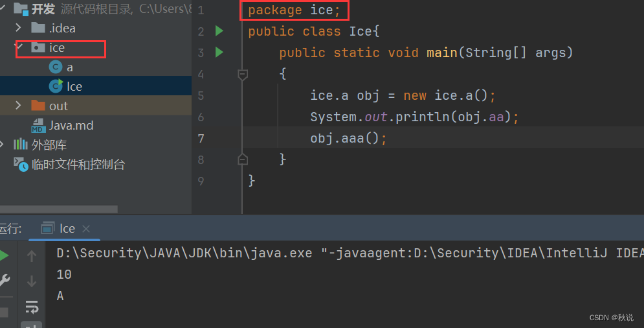Click the java.exe command line in console

350,253
